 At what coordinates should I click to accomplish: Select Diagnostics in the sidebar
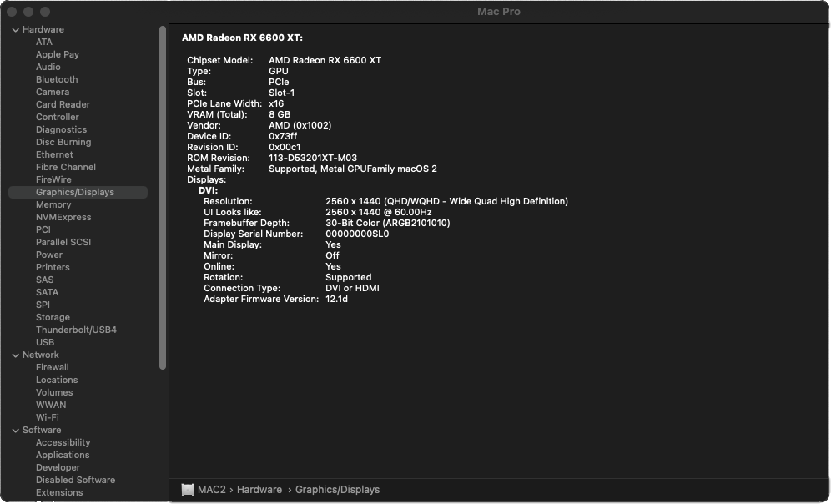[x=61, y=129]
